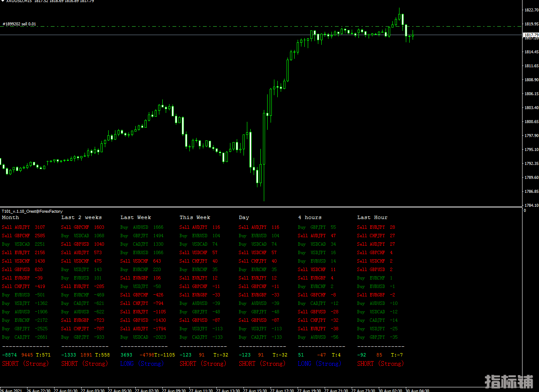Select the Sell GBPUSD 1040 row

[x=83, y=244]
